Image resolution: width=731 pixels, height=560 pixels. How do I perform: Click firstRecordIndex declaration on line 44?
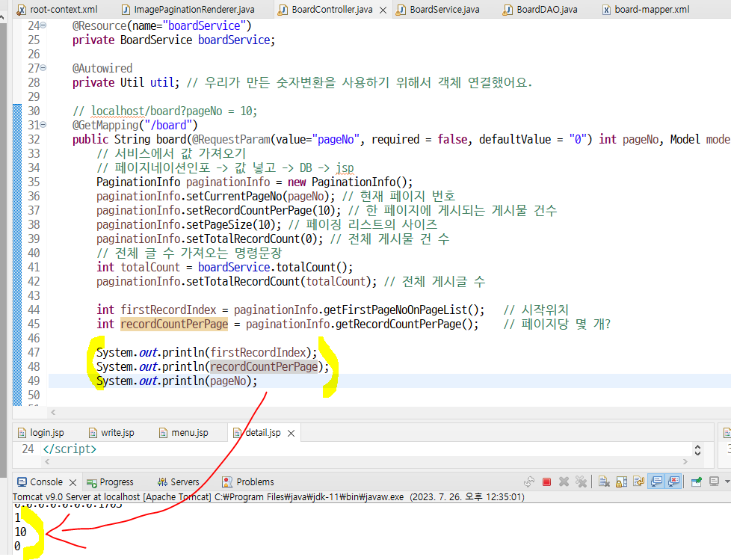(168, 310)
